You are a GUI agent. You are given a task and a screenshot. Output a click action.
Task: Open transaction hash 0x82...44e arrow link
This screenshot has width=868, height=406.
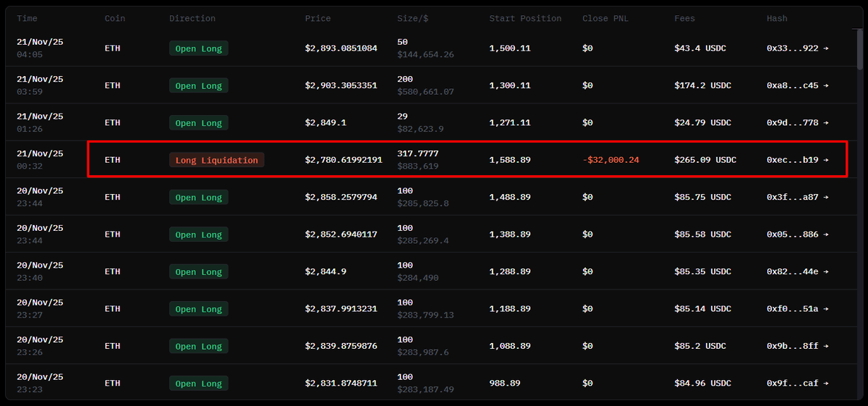825,271
